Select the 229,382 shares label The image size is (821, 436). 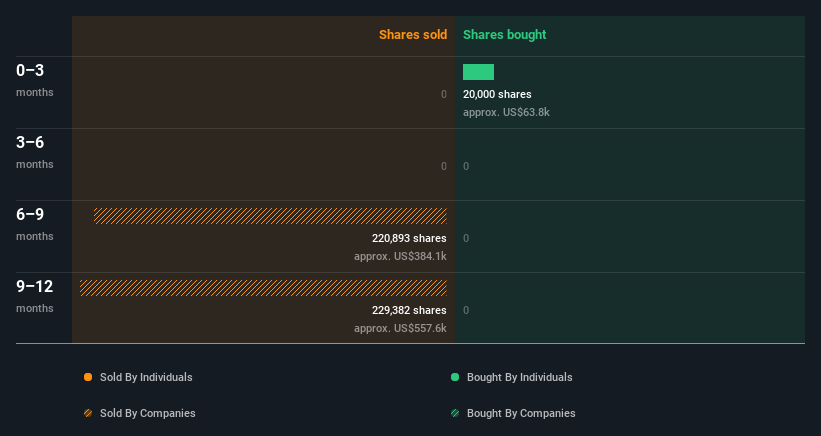[409, 310]
